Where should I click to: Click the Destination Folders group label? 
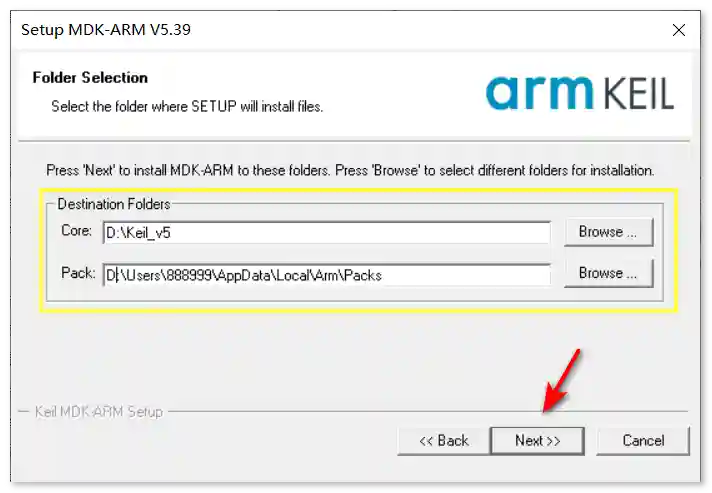pyautogui.click(x=113, y=204)
